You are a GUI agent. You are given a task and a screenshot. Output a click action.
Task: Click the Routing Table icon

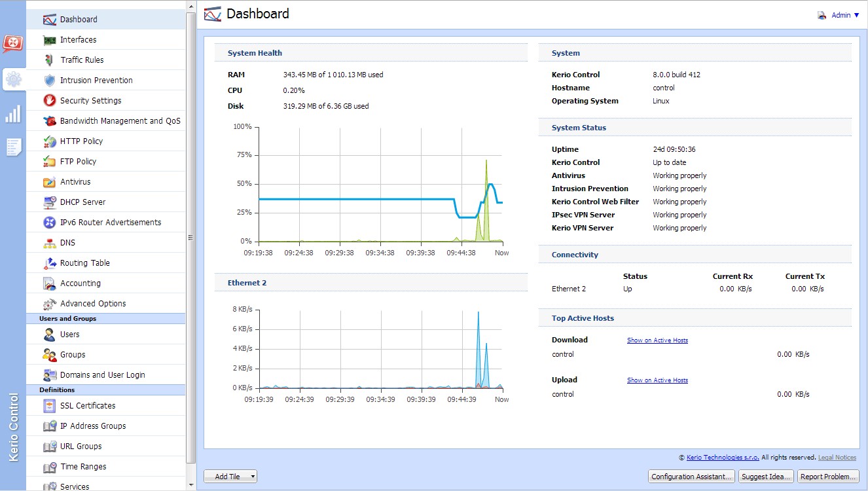50,263
